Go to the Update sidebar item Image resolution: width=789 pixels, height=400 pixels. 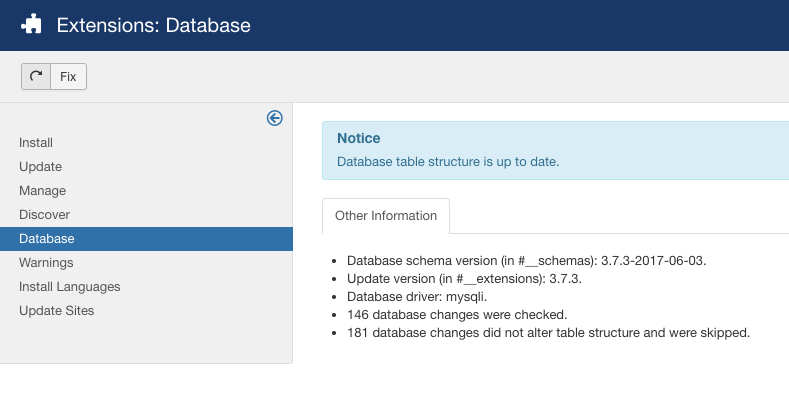tap(40, 167)
